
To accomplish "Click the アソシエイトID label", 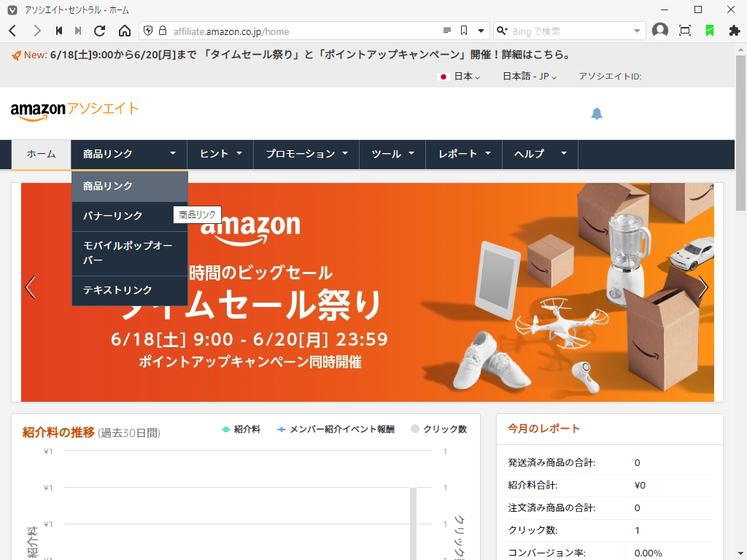I will 610,77.
